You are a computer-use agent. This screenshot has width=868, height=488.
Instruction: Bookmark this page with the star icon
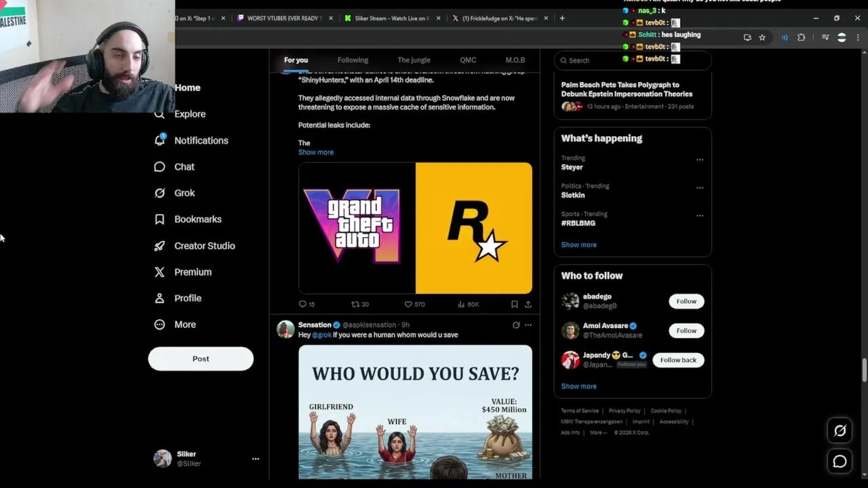tap(762, 37)
